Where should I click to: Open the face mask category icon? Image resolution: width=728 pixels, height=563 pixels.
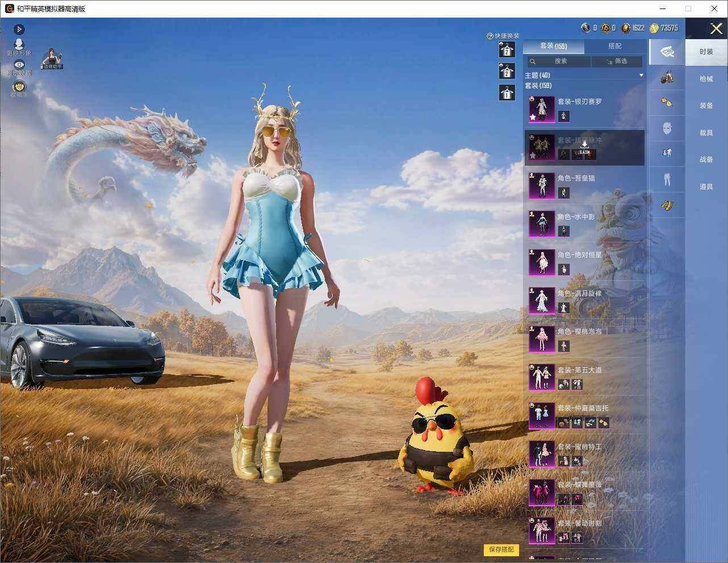[x=667, y=128]
